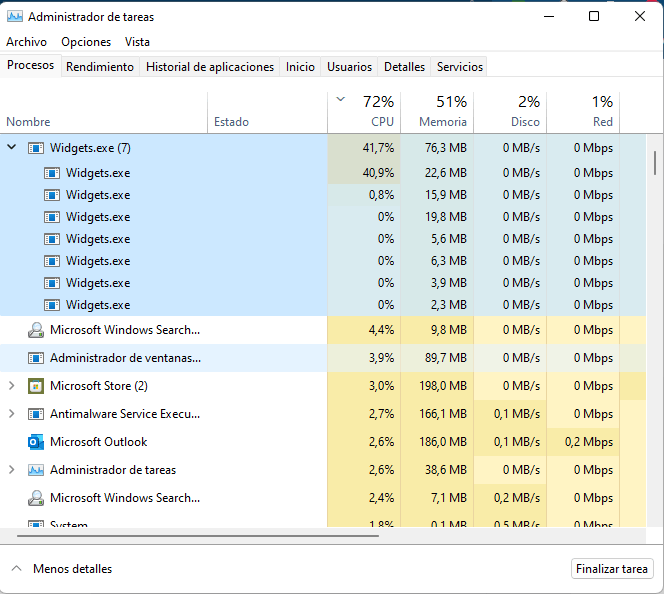Click the Administrador de ventanas process icon
Image resolution: width=664 pixels, height=594 pixels.
(x=36, y=358)
